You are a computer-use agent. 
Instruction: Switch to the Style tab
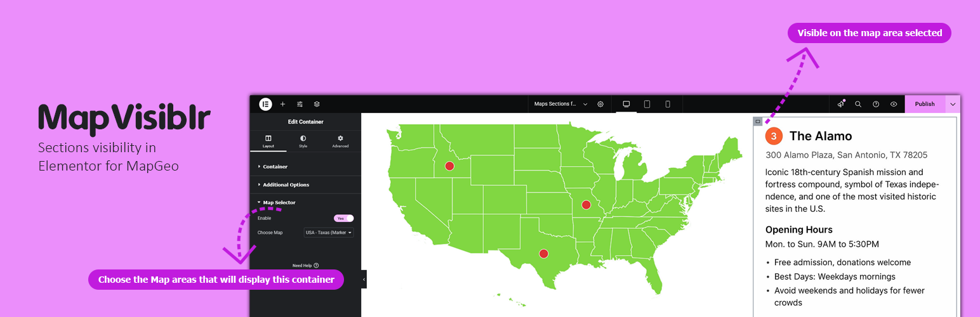coord(303,141)
